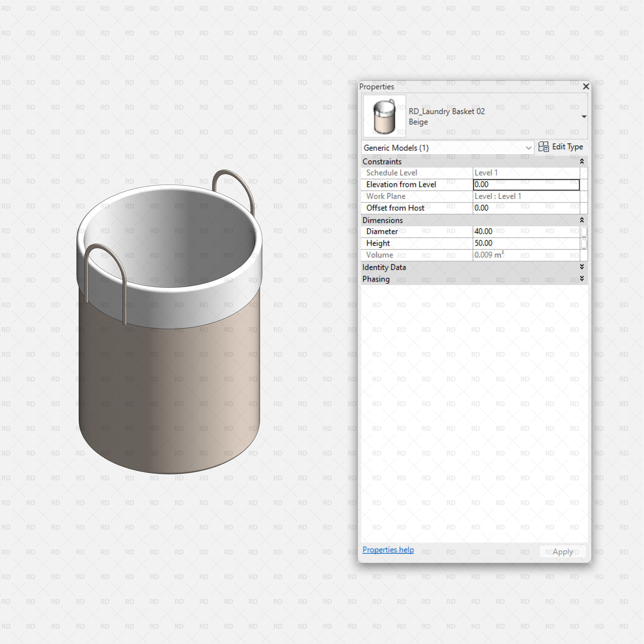Open the Generic Models (1) filter dropdown
Screen dimensions: 644x644
click(x=529, y=148)
